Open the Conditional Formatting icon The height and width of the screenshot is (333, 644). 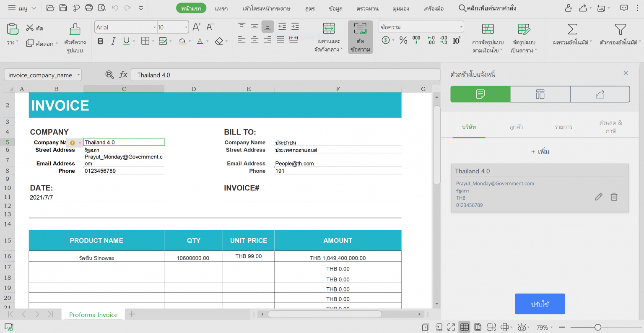(488, 29)
